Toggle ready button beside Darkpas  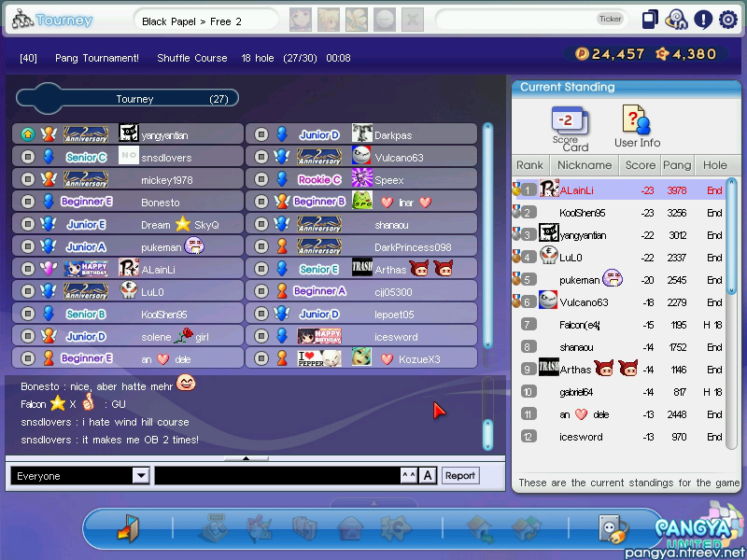(261, 134)
